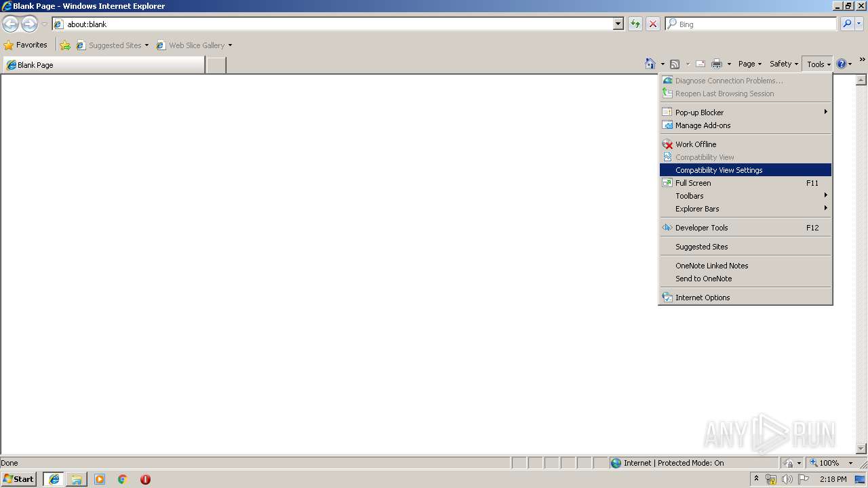Launch Windows Media Player from the taskbar

100,479
